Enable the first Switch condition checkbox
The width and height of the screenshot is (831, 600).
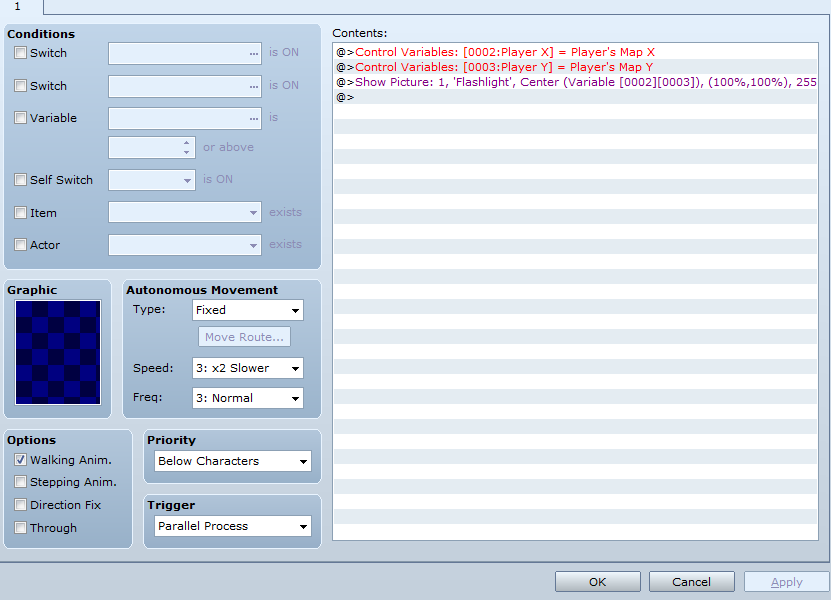click(21, 53)
